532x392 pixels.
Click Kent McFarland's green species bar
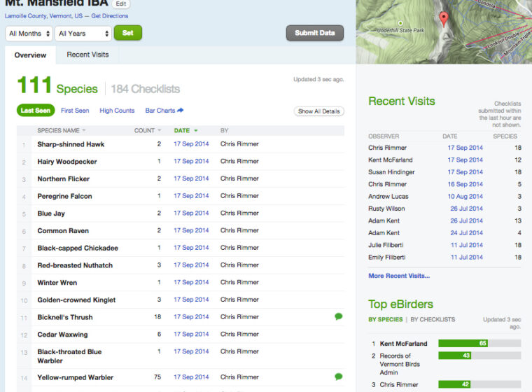pos(463,344)
